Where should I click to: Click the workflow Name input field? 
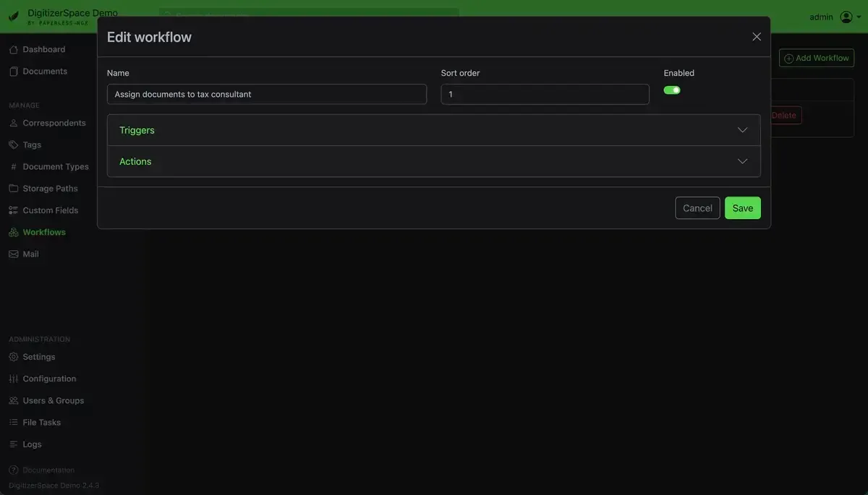tap(267, 94)
